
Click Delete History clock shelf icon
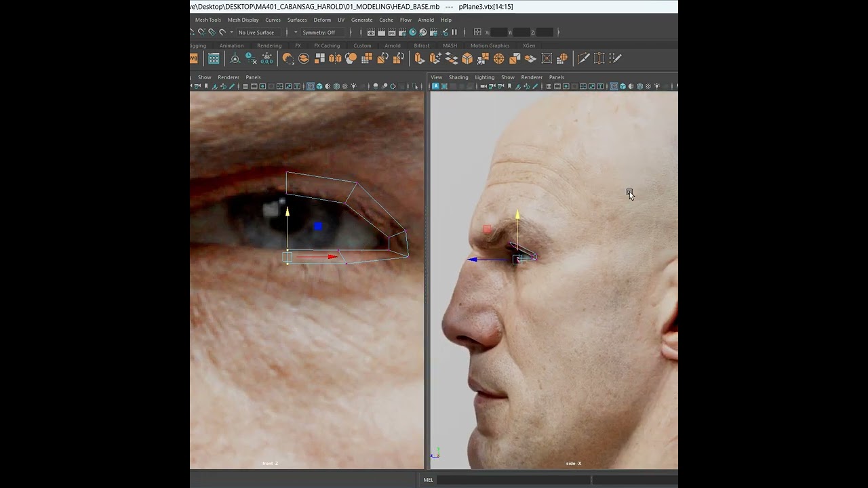click(x=251, y=58)
